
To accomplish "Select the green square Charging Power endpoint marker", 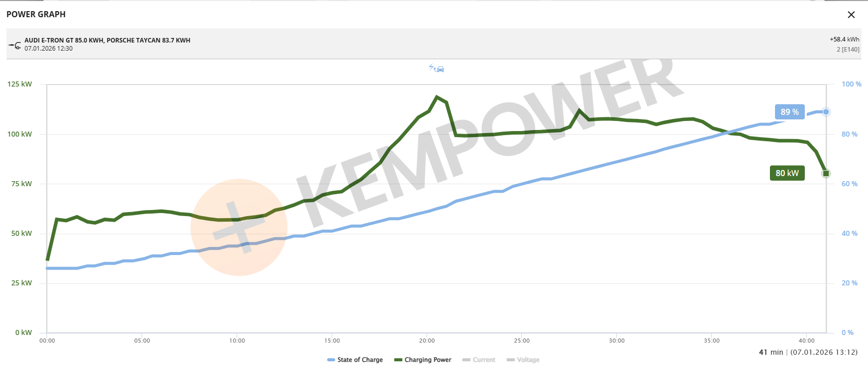I will point(826,174).
